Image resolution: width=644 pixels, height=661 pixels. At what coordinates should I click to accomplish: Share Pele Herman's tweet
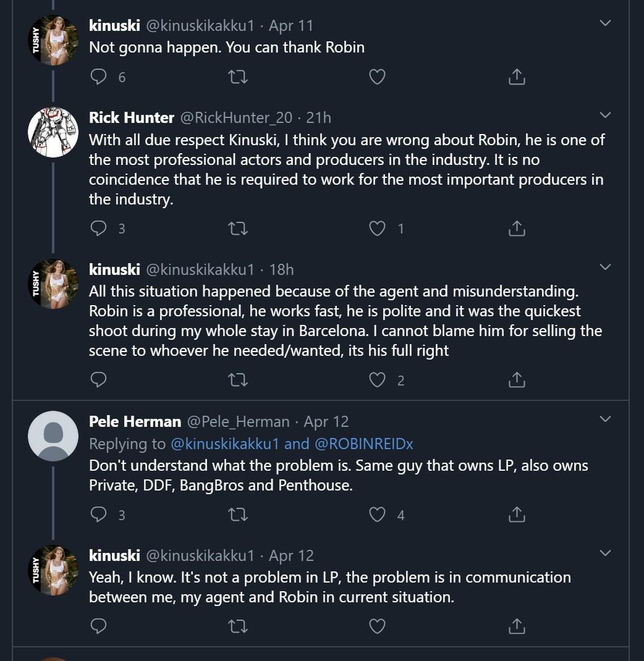click(x=516, y=514)
